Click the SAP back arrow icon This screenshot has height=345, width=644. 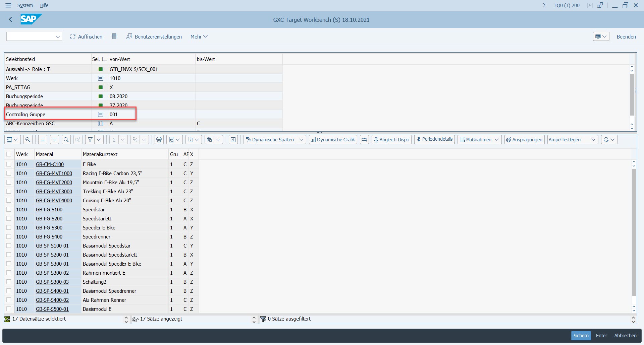[11, 19]
